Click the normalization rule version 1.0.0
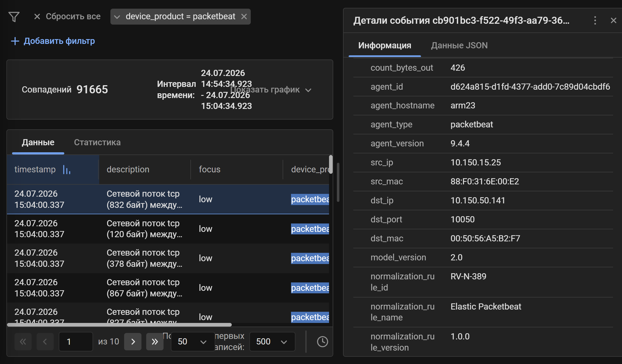 click(460, 336)
